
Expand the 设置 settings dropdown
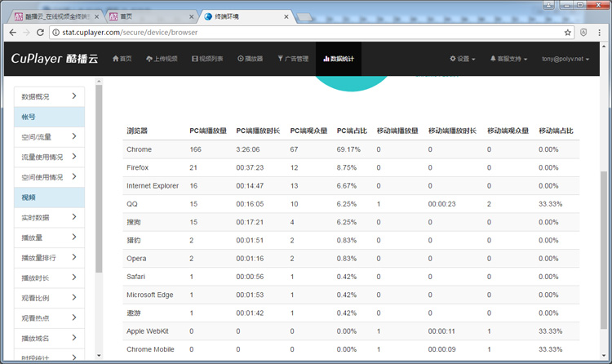(462, 59)
